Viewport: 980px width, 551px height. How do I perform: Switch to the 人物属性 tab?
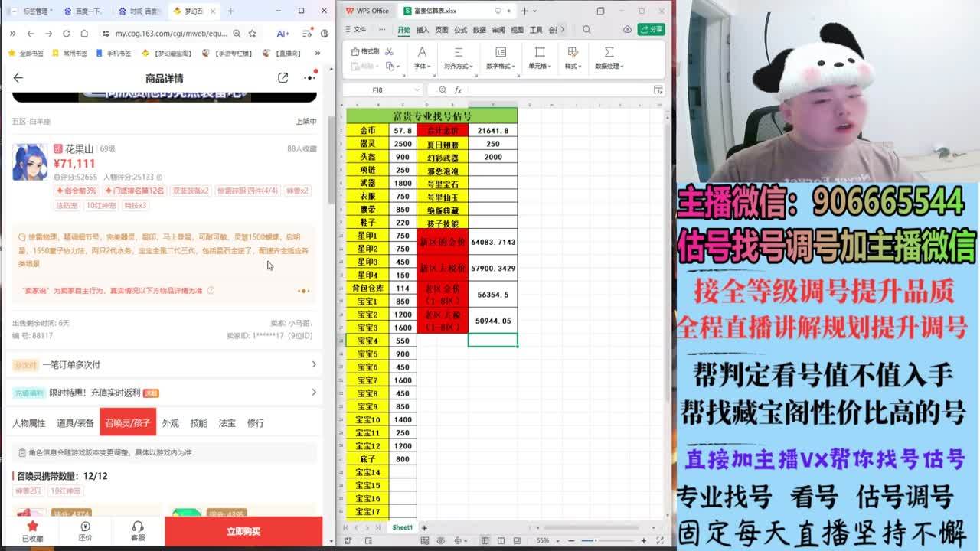(x=29, y=422)
